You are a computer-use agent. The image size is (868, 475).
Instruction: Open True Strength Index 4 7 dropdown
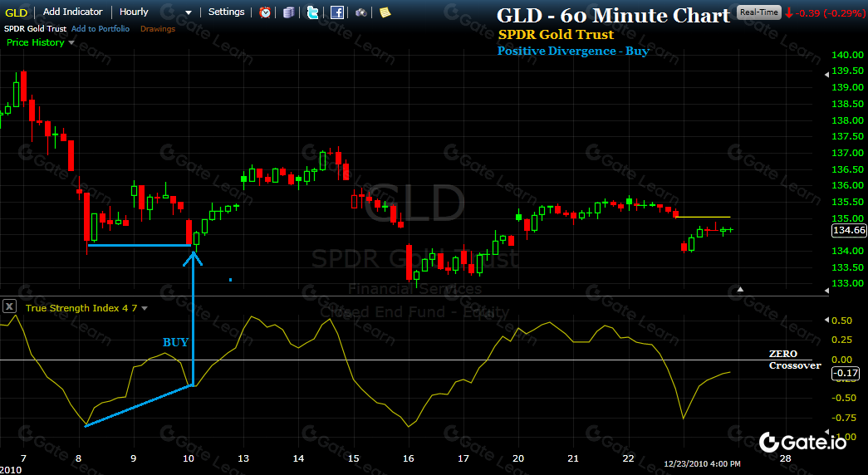[x=145, y=308]
